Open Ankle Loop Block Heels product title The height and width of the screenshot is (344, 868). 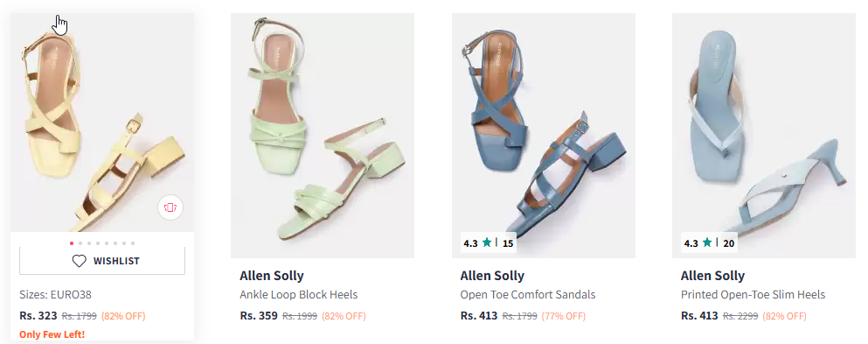point(298,295)
